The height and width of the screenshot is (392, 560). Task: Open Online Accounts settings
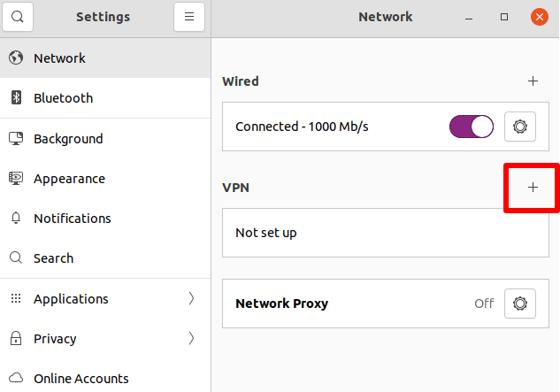81,379
